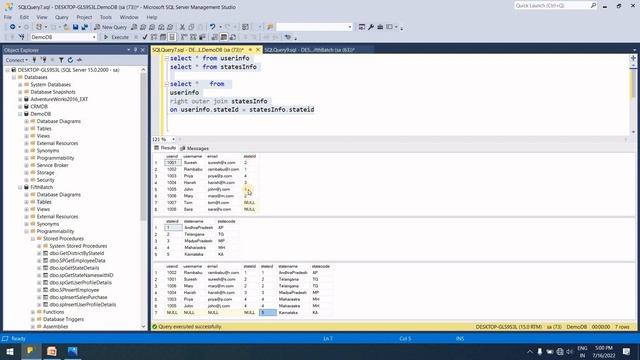This screenshot has height=360, width=640.
Task: Open the notification center icon on taskbar
Action: (627, 351)
